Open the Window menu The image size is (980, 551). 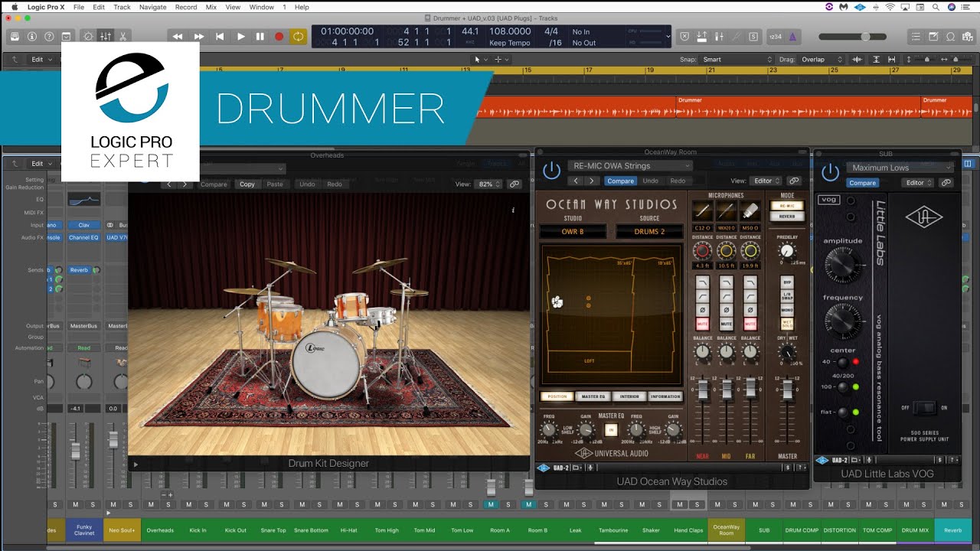[x=261, y=7]
